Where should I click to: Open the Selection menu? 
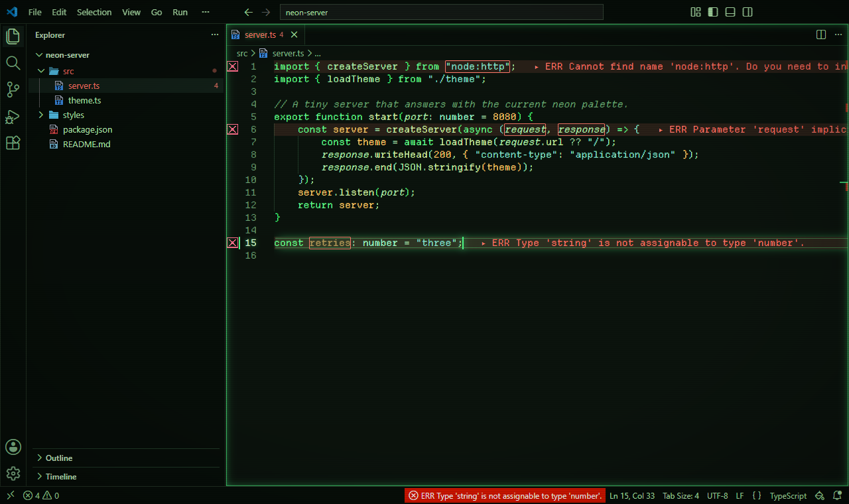(x=94, y=12)
